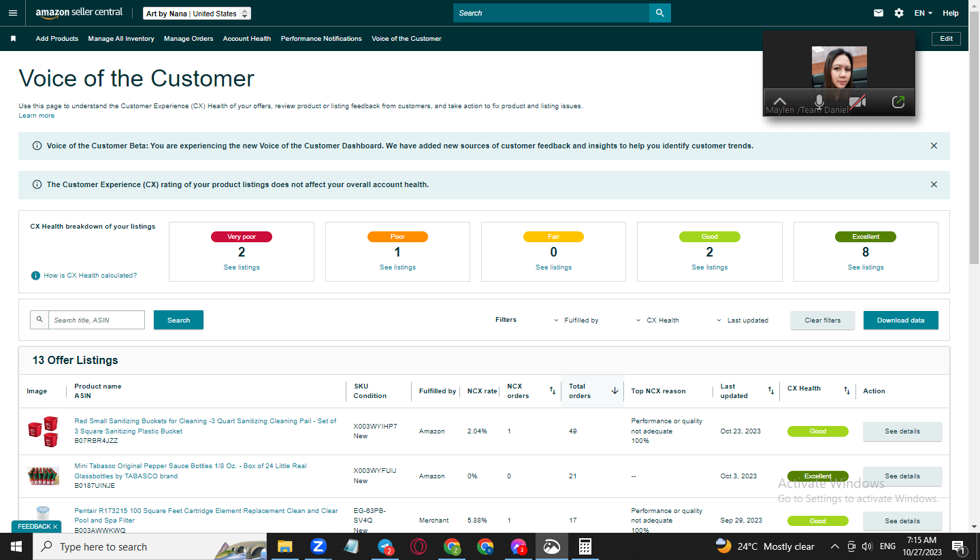Open Manage All Inventory
This screenshot has width=980, height=560.
(121, 39)
